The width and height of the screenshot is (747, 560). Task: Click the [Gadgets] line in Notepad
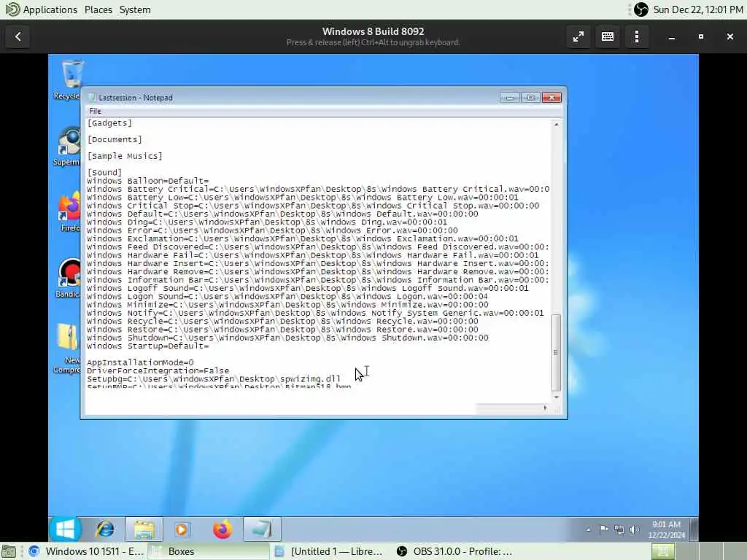pos(109,122)
